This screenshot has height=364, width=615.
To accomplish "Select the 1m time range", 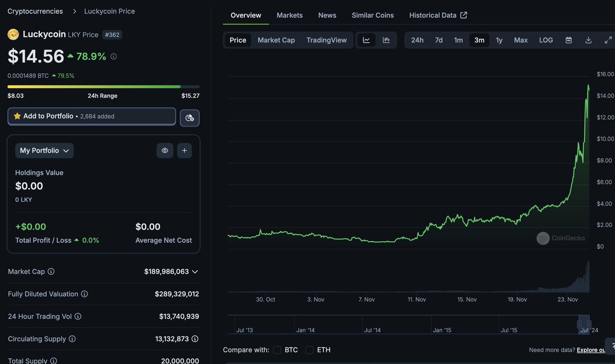I will point(458,40).
